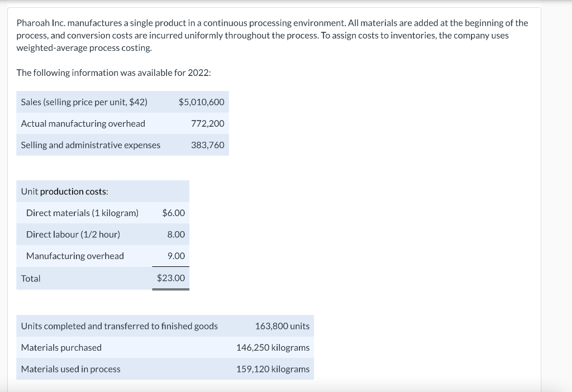Select the Actual manufacturing overhead row
This screenshot has height=392, width=572.
(82, 123)
